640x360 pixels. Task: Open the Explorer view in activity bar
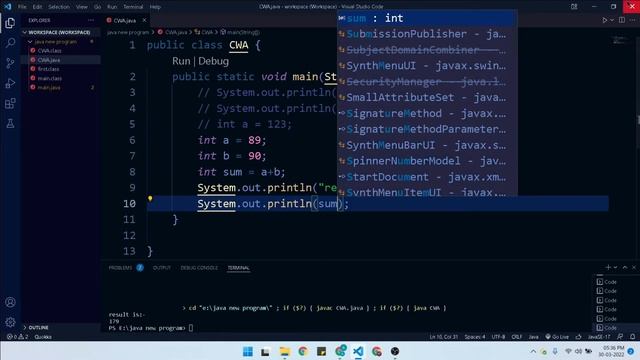[10, 23]
